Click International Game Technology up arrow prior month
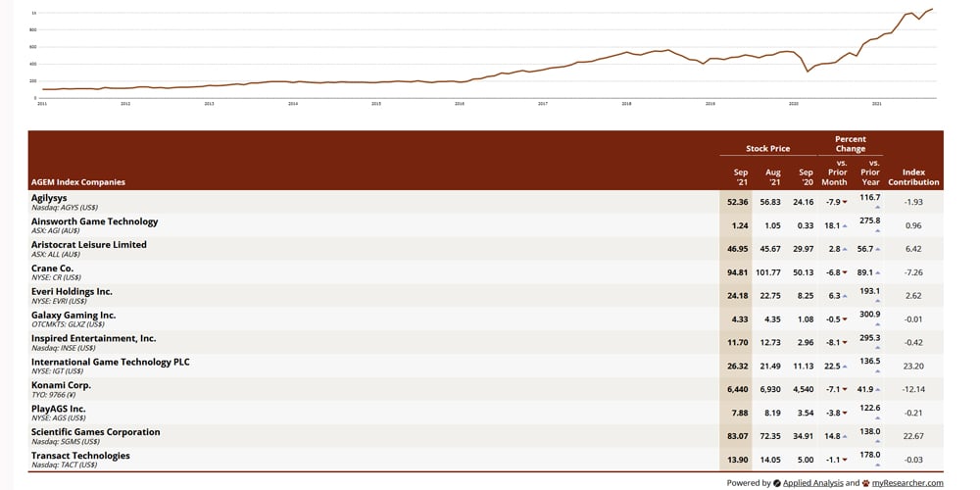Screen dimensions: 980x490 point(845,367)
